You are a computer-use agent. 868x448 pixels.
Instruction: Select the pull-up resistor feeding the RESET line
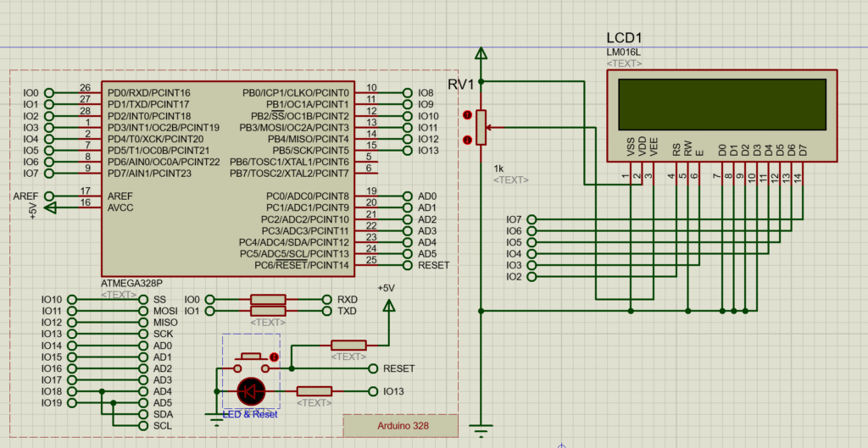pos(348,346)
